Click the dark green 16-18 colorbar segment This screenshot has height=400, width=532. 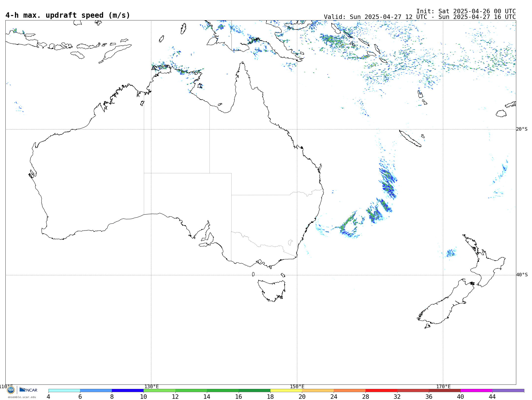tap(254, 391)
